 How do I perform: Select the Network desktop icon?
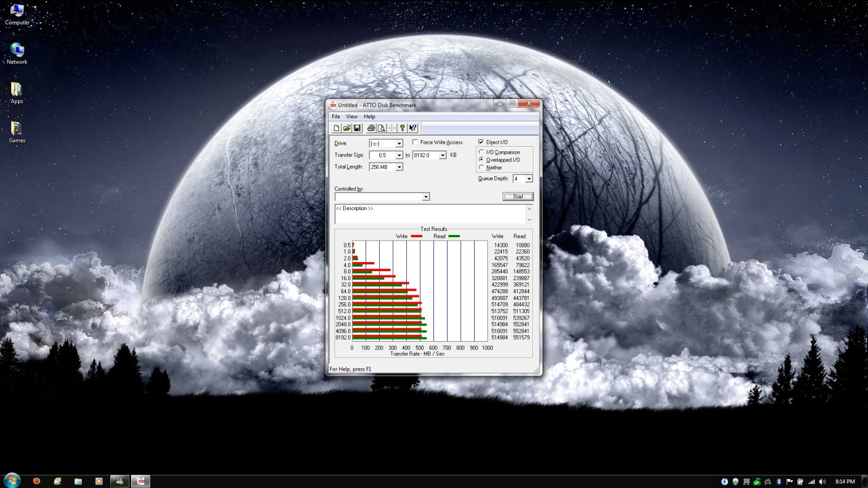pos(17,54)
